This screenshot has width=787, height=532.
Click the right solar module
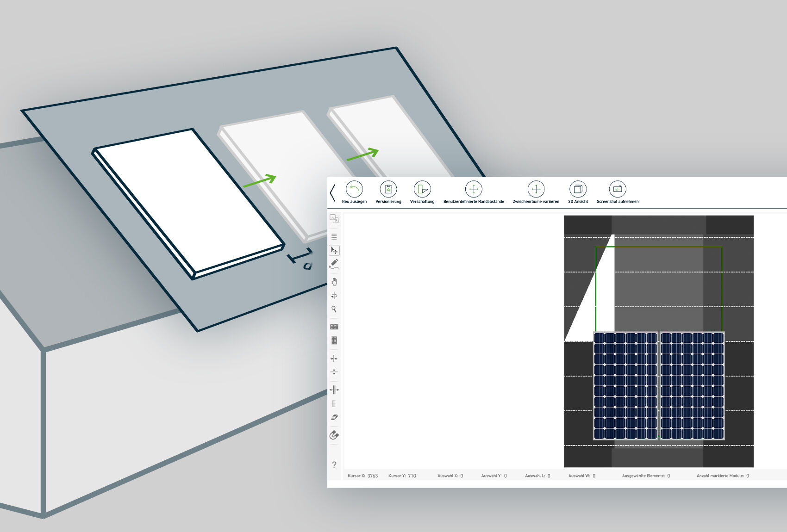692,385
